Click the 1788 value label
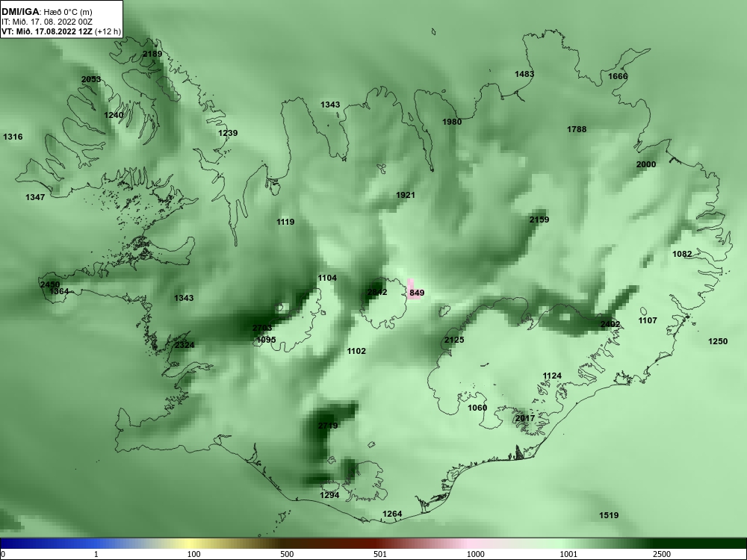 point(577,129)
